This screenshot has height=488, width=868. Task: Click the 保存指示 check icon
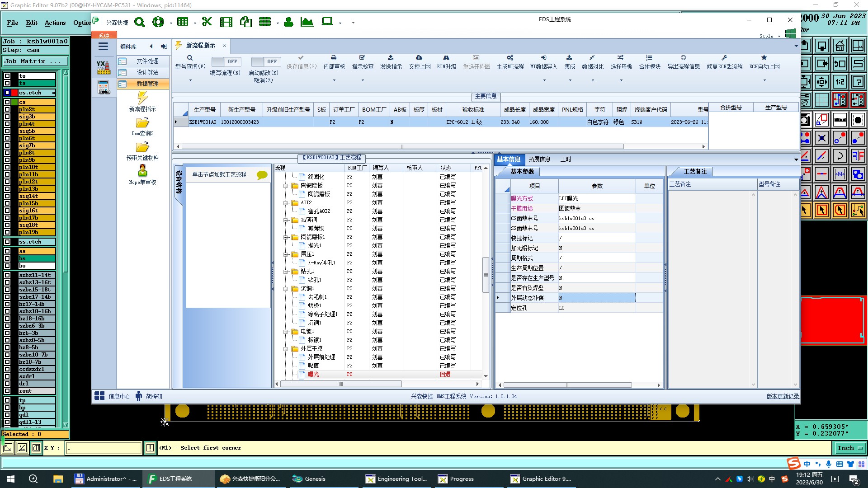click(301, 58)
